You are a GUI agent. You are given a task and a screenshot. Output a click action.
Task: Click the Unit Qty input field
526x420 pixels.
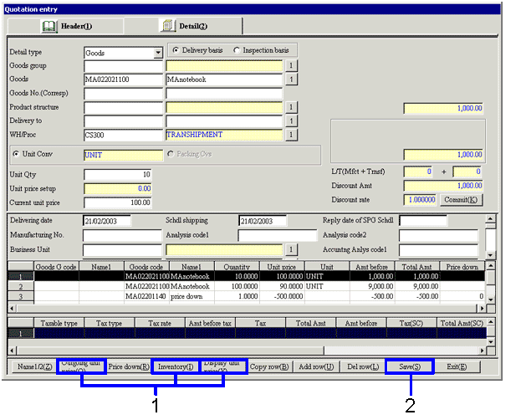click(118, 174)
